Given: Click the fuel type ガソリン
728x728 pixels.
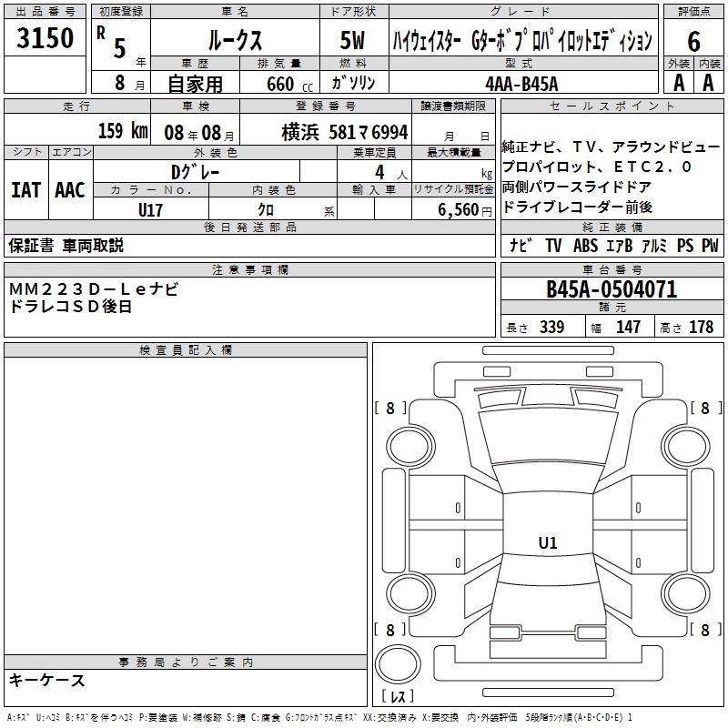Looking at the screenshot, I should 353,83.
